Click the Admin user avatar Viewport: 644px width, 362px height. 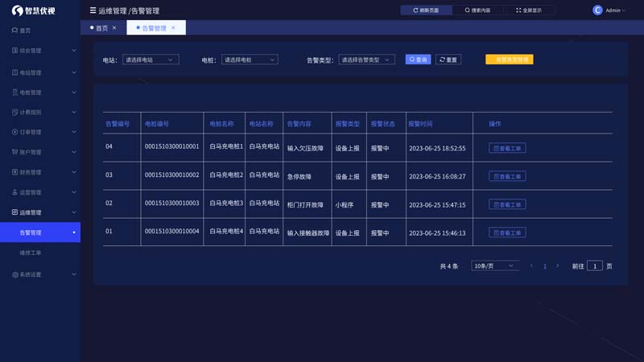(x=597, y=10)
